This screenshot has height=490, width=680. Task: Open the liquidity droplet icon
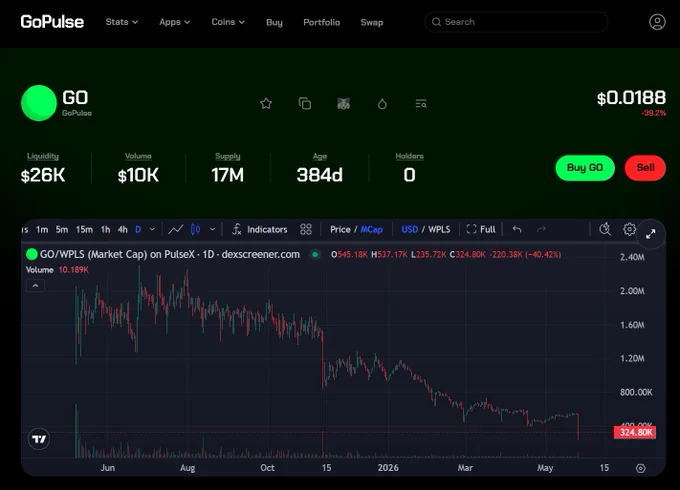coord(382,104)
